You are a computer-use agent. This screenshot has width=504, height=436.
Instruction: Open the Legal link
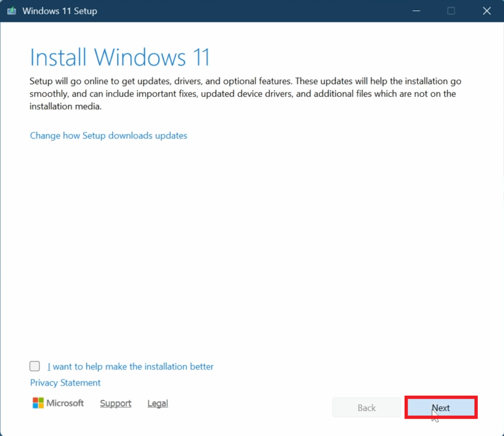tap(157, 403)
